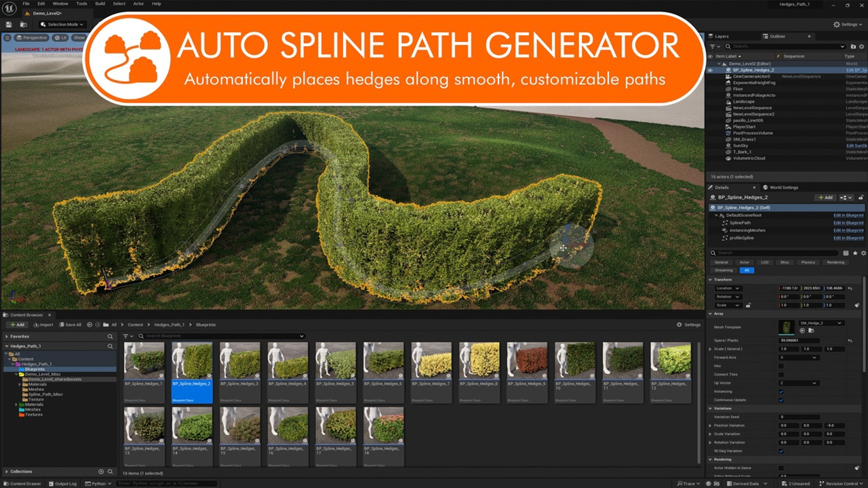Click Content Browser history forward arrow
Image resolution: width=868 pixels, height=488 pixels.
98,325
